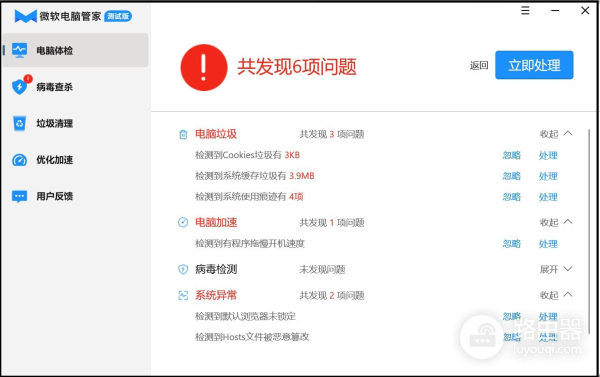This screenshot has height=377, width=600.
Task: Click the 共发现6项问题 heading
Action: (297, 67)
